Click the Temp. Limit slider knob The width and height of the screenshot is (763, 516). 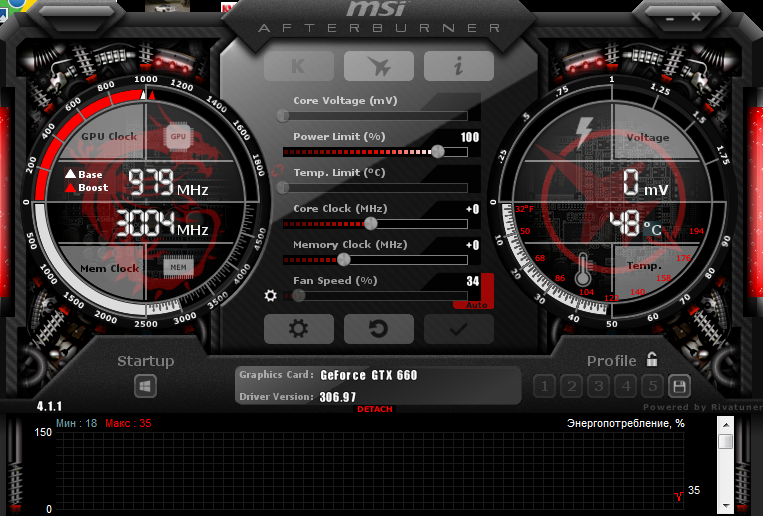pyautogui.click(x=283, y=188)
